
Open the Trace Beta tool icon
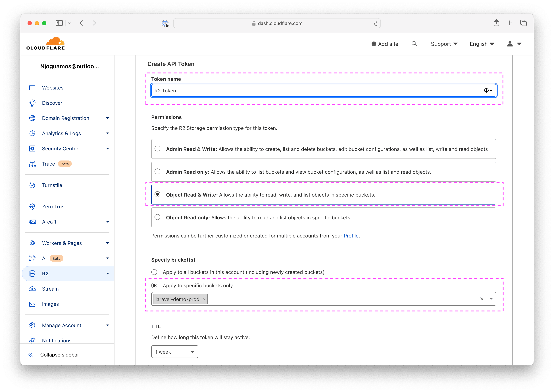(x=32, y=164)
